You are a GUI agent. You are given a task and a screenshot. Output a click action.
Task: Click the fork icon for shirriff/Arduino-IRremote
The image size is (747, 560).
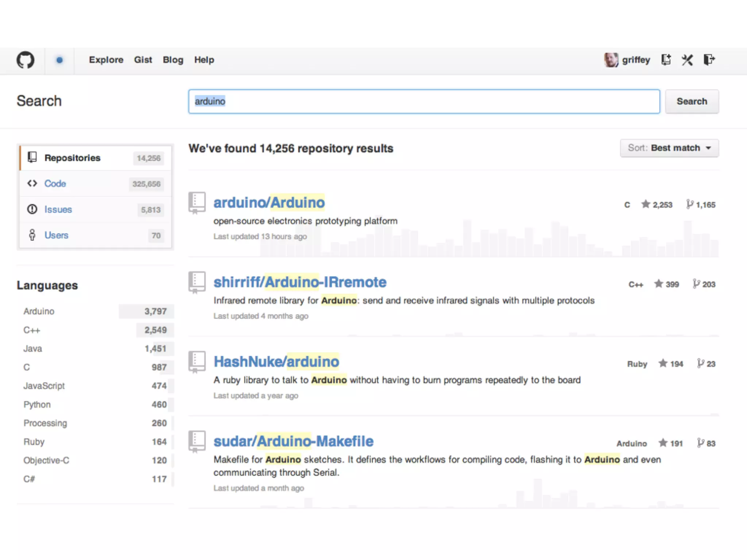coord(696,284)
